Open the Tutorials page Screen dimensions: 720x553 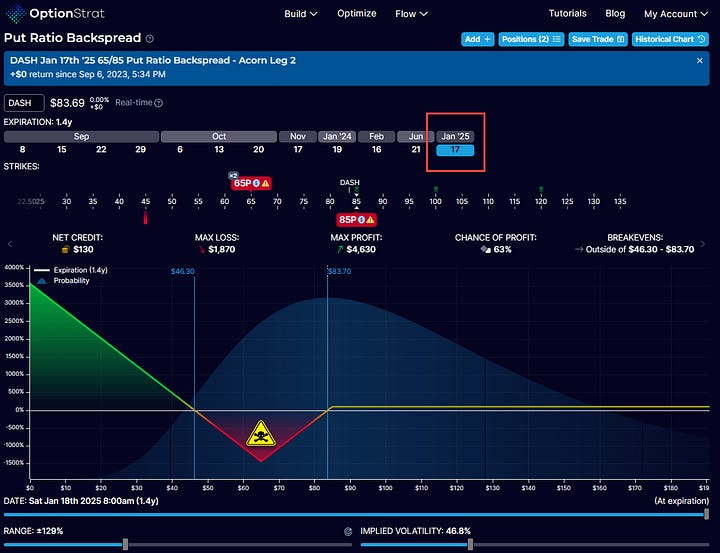[x=568, y=13]
